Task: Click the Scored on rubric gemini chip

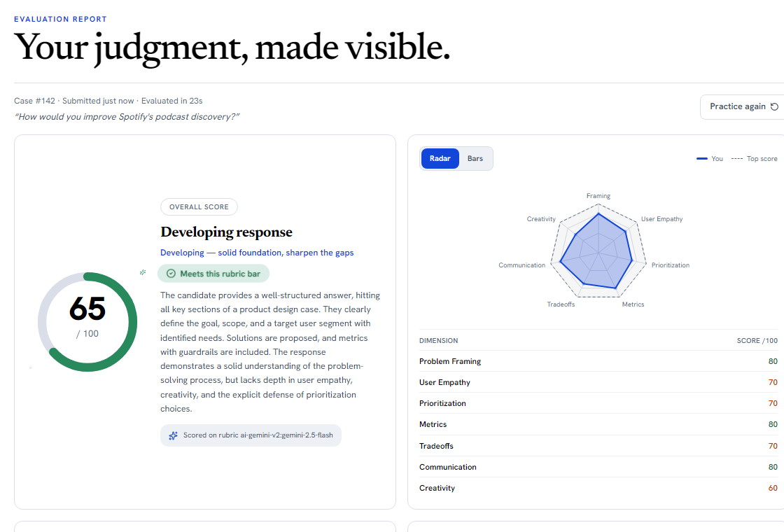Action: 251,435
